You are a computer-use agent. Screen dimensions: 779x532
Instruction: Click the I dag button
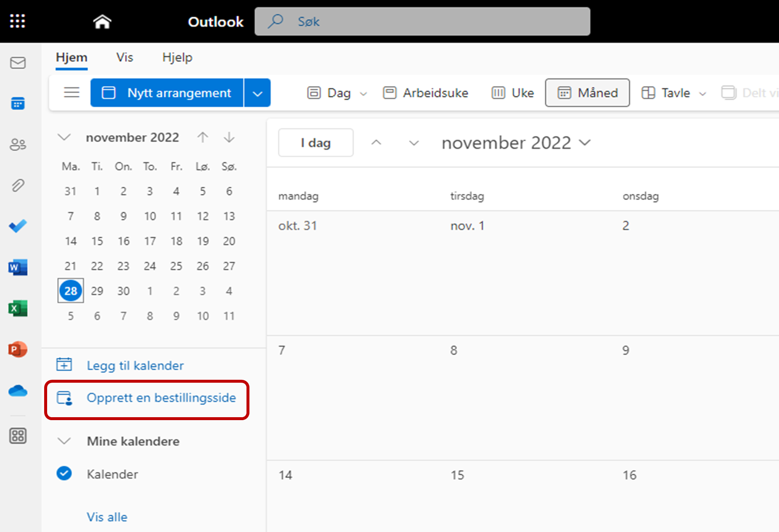(x=315, y=143)
